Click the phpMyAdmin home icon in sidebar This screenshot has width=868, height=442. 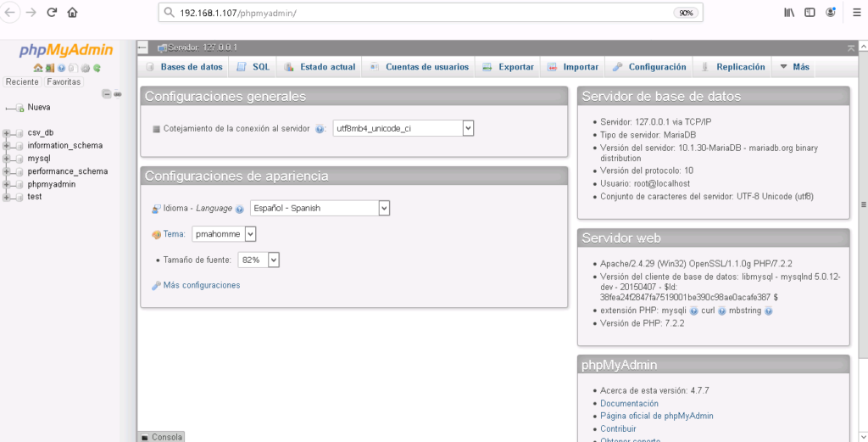pos(37,68)
